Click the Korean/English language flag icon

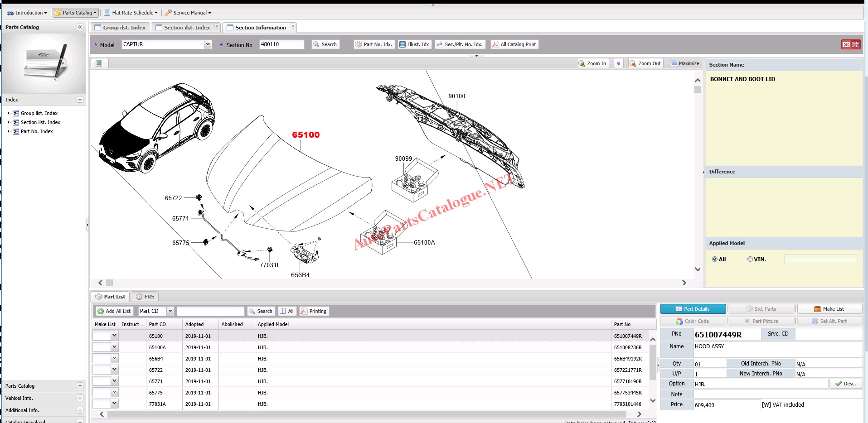[850, 44]
